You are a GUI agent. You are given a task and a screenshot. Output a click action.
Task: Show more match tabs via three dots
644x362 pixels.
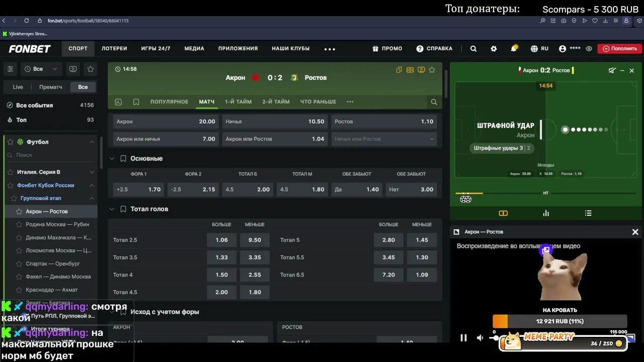pos(350,102)
